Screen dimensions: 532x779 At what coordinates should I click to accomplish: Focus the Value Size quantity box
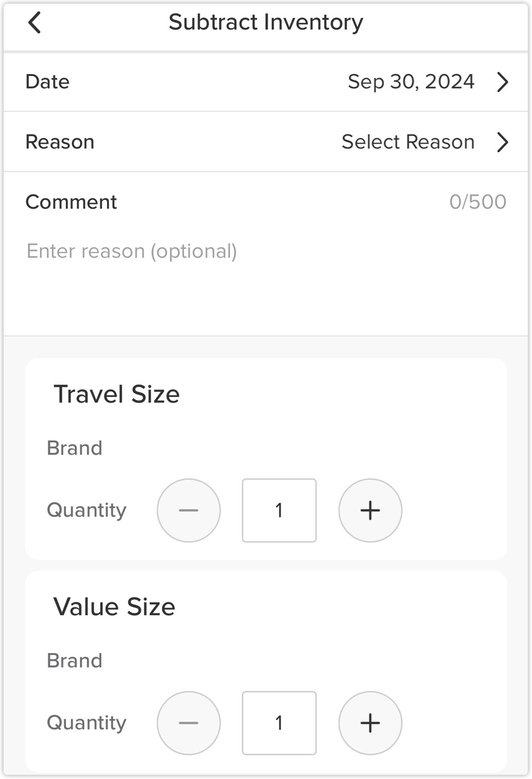click(279, 723)
